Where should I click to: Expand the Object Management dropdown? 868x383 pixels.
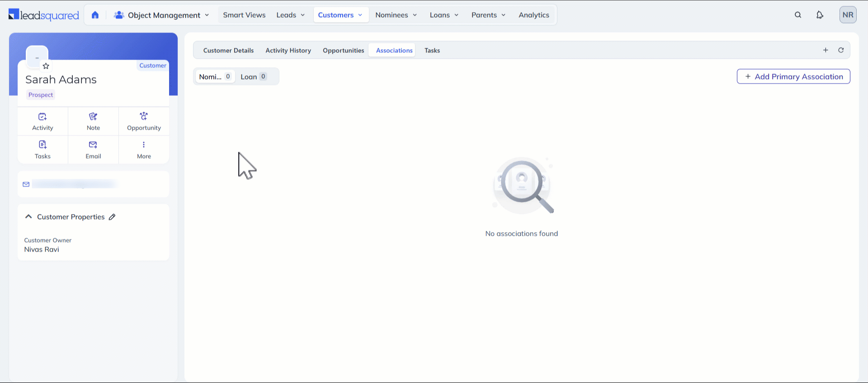tap(162, 15)
